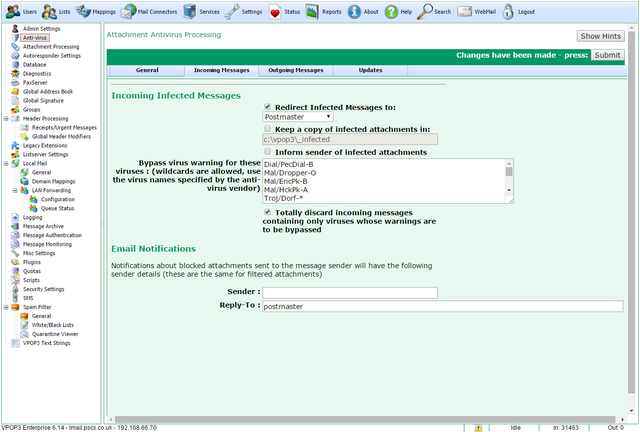Image resolution: width=640 pixels, height=432 pixels.
Task: Switch to the Outgoing Messages tab
Action: (296, 70)
